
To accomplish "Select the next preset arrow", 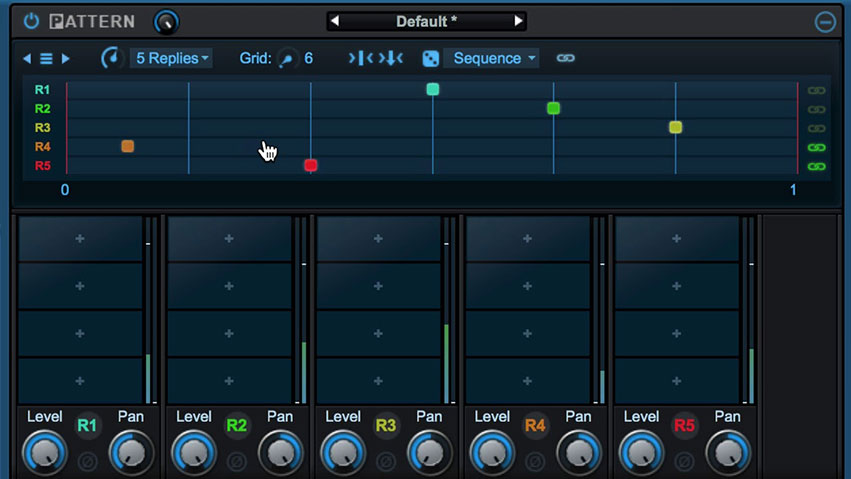I will click(518, 21).
